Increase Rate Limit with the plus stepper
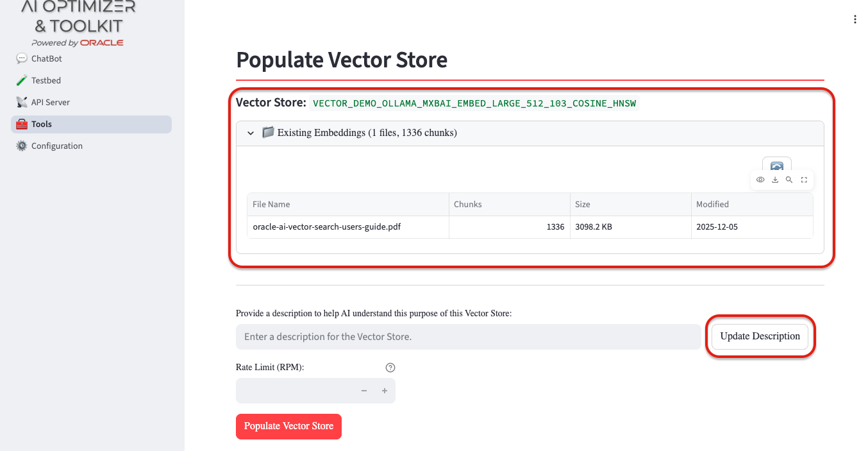 (384, 390)
